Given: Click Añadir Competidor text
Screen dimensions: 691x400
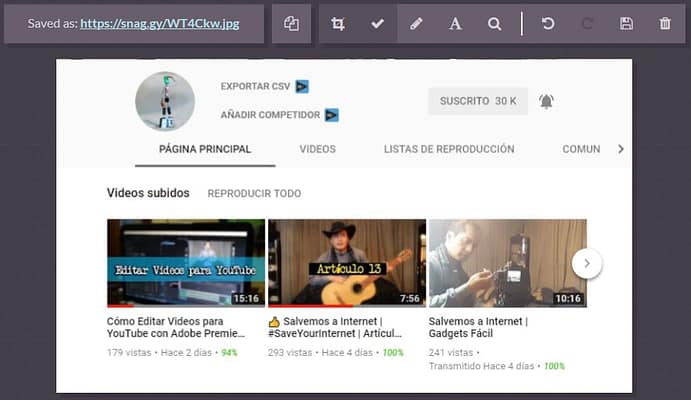Looking at the screenshot, I should point(270,115).
